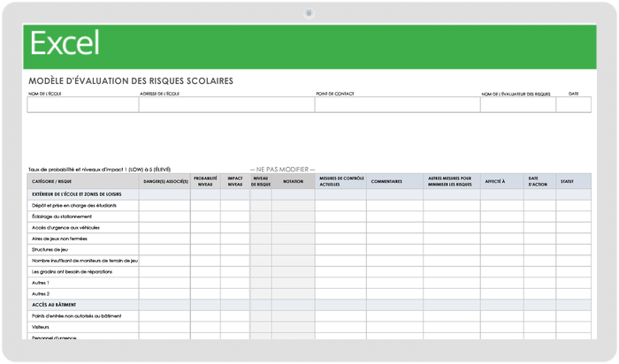Select AUTRES MESURES POUR MINIMISER LES RISQUES header

(x=452, y=181)
